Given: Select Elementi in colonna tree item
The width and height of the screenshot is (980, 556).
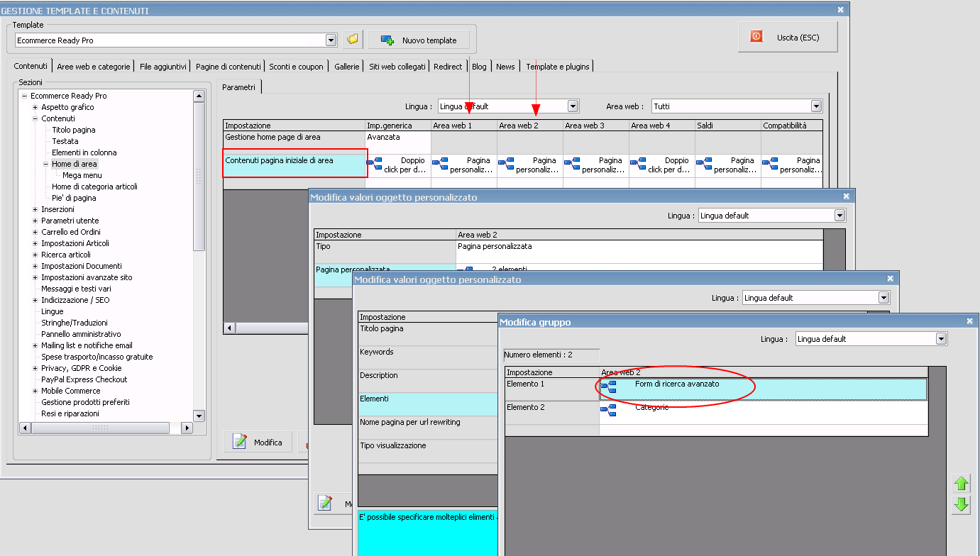Looking at the screenshot, I should [84, 152].
